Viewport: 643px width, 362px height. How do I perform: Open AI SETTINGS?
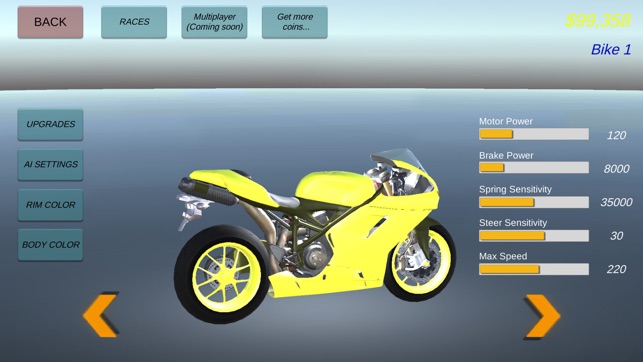click(50, 165)
